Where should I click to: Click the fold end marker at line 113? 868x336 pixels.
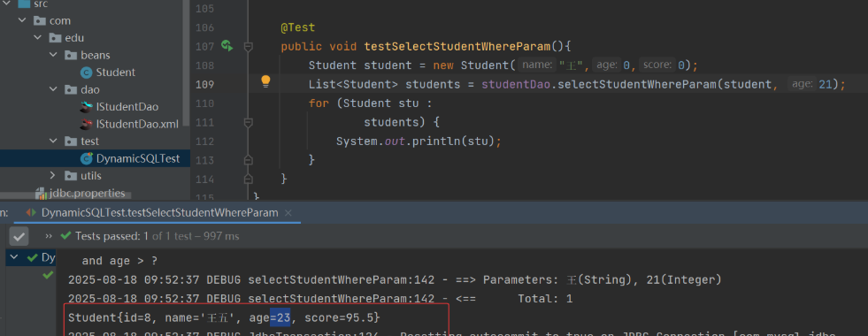click(248, 160)
